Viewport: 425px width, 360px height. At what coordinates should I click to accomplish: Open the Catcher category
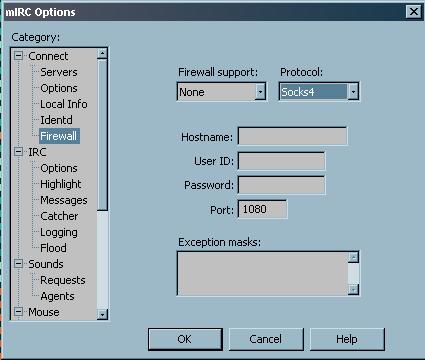(x=59, y=216)
